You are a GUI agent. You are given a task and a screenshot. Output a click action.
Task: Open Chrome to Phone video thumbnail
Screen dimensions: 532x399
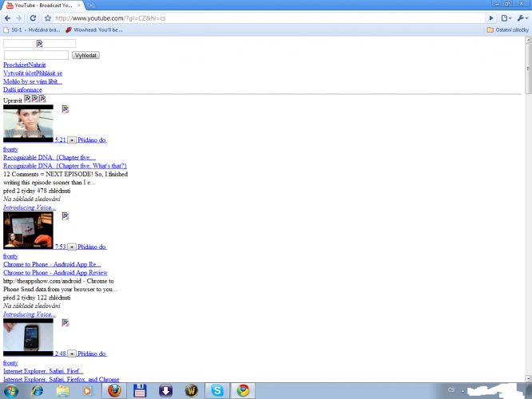28,231
